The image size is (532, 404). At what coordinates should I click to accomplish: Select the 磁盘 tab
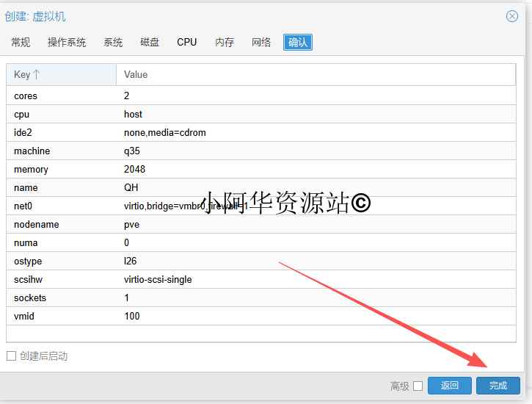click(150, 42)
